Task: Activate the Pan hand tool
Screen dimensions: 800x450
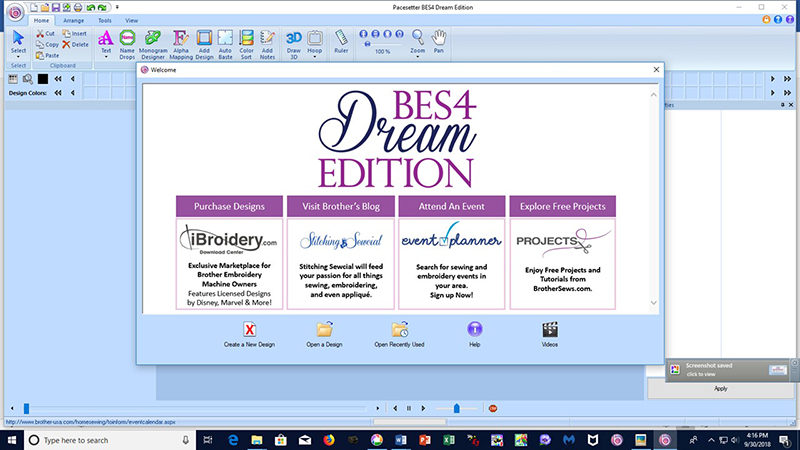Action: tap(439, 41)
